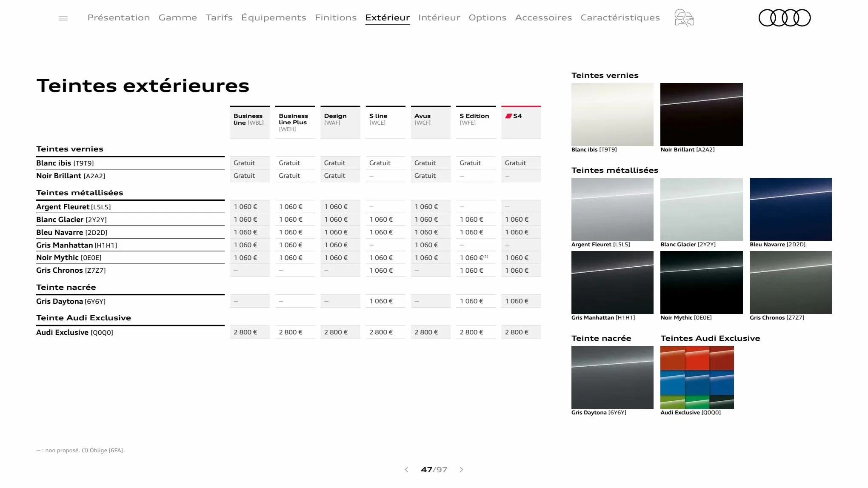Click the Gris Daytona swatch

(x=612, y=377)
